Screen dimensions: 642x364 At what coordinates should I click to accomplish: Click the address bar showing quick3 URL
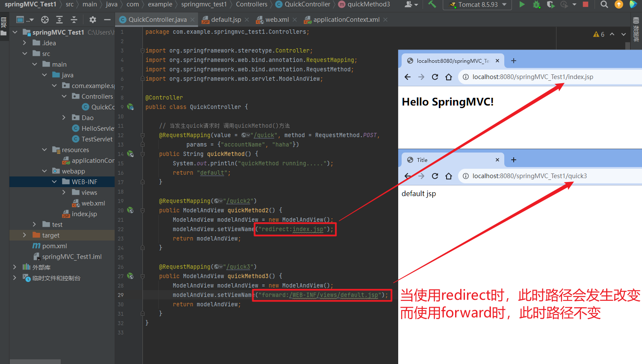550,176
